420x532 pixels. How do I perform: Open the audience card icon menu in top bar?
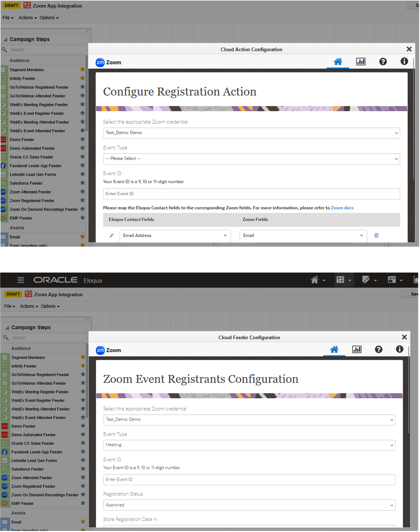coord(395,280)
